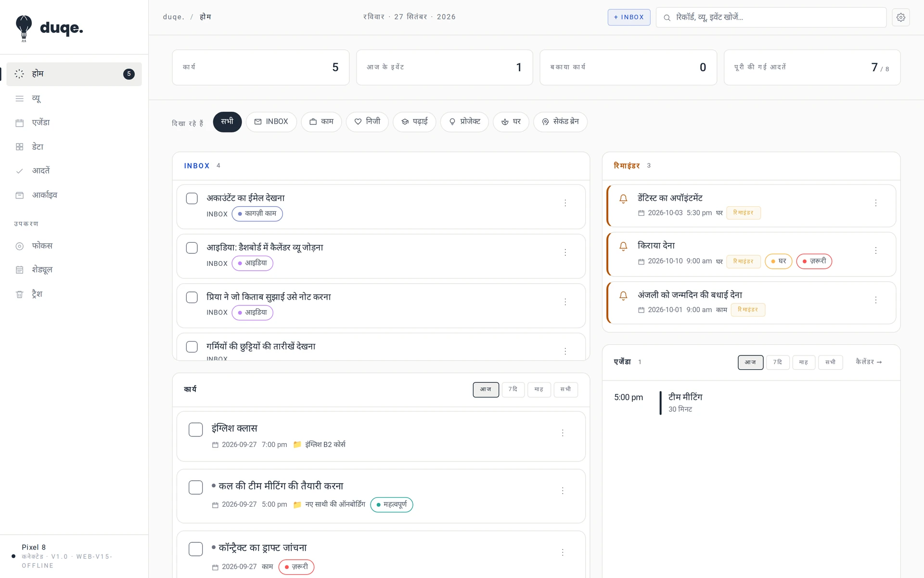Set the एजेंडा range to माह
924x578 pixels.
803,362
